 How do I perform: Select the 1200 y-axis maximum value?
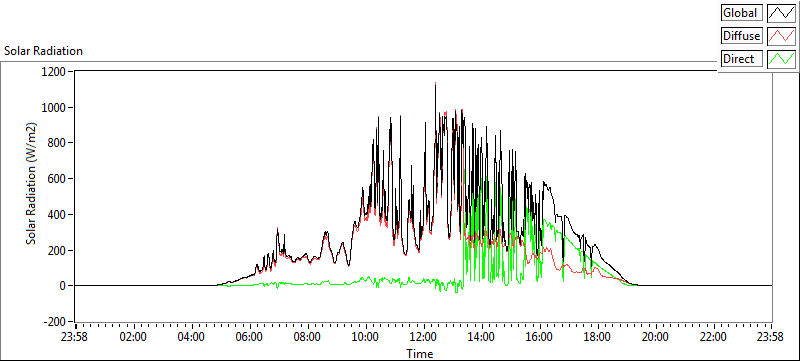(55, 71)
